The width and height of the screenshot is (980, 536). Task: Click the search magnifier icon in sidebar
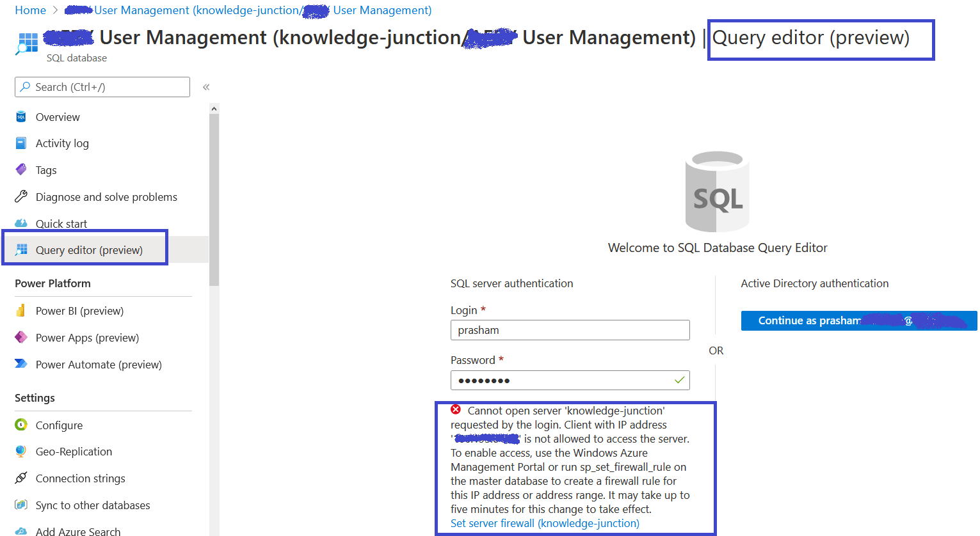[25, 86]
